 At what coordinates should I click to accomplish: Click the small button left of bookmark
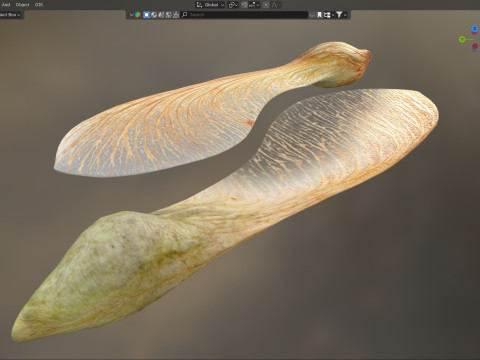[312, 15]
